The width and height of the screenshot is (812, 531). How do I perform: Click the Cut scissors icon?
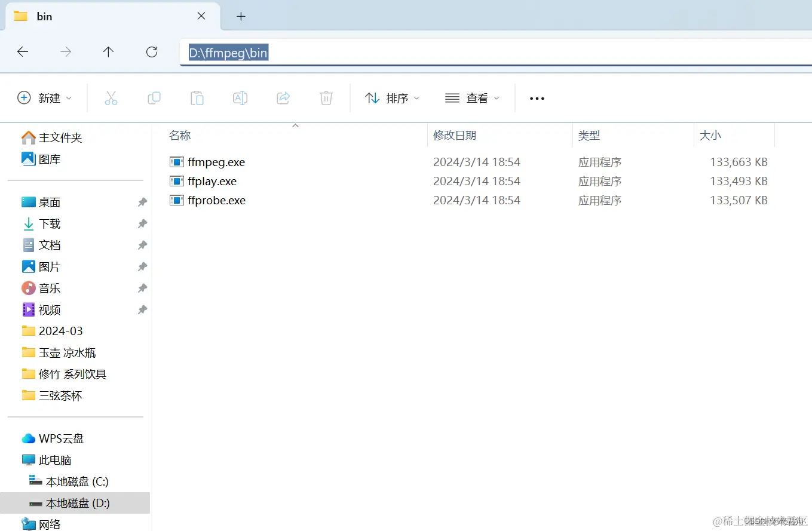click(111, 98)
